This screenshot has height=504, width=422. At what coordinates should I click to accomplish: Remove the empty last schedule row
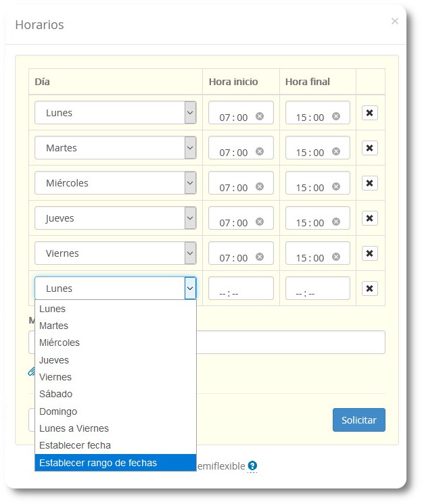click(369, 288)
